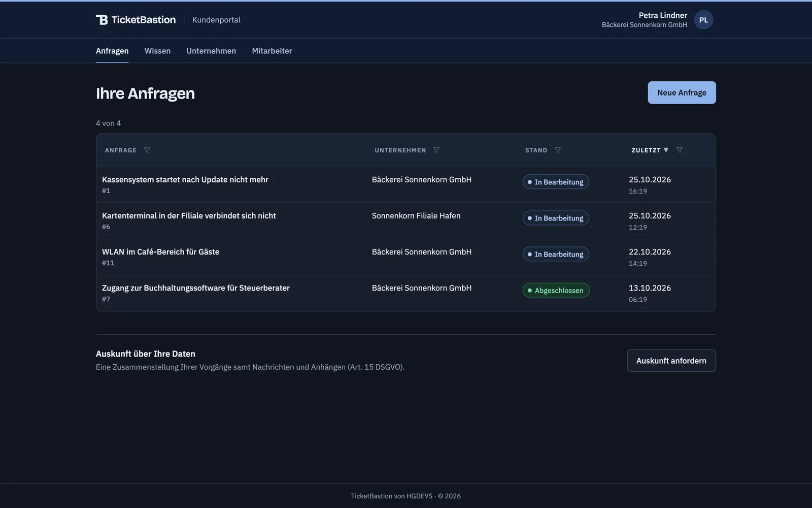This screenshot has width=812, height=508.
Task: Click the date 22.10.2026
Action: point(650,251)
